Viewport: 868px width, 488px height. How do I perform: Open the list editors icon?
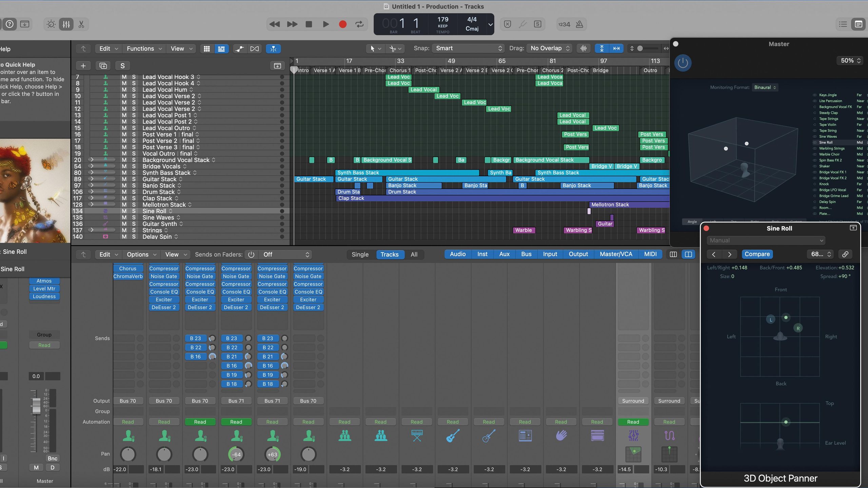pyautogui.click(x=843, y=24)
